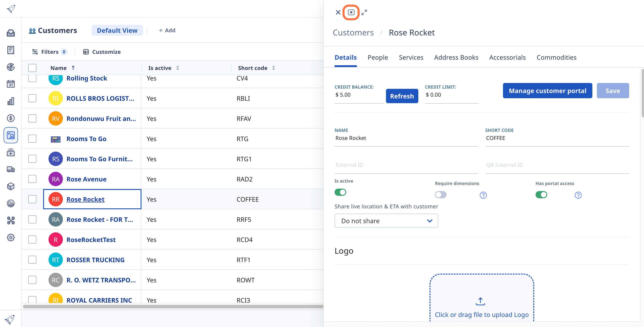The height and width of the screenshot is (327, 644).
Task: Click the RR avatar for Rose Rocket
Action: (x=55, y=199)
